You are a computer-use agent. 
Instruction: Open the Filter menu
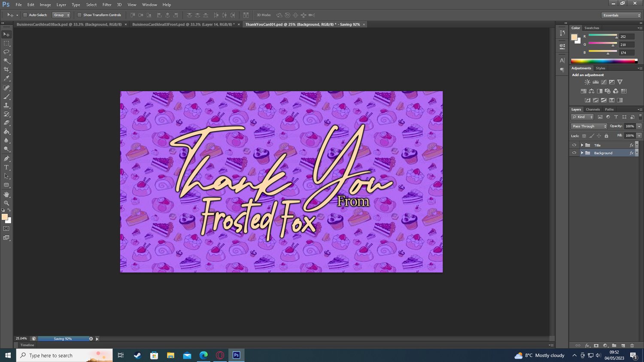(107, 5)
